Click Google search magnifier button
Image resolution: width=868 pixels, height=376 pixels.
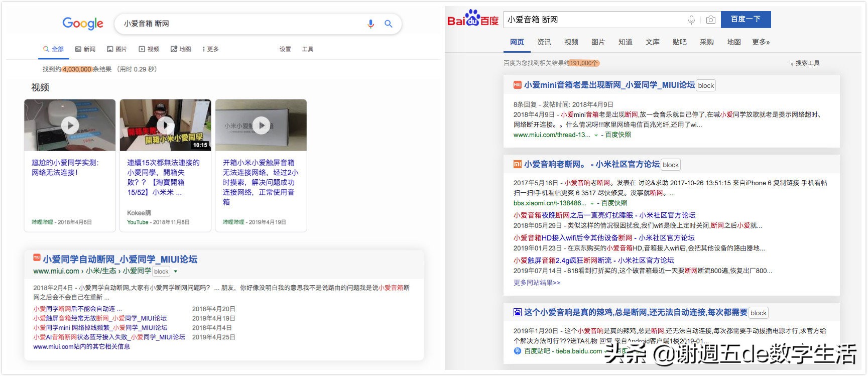pyautogui.click(x=388, y=24)
